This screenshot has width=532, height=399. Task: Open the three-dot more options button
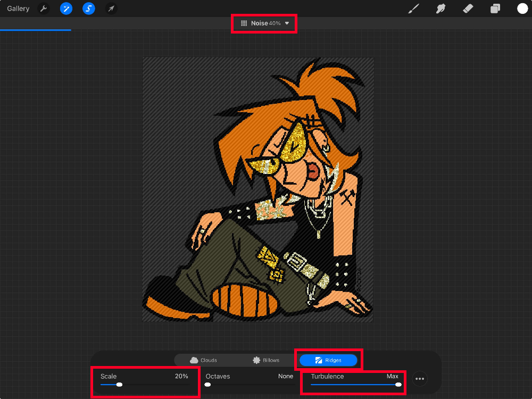click(420, 379)
